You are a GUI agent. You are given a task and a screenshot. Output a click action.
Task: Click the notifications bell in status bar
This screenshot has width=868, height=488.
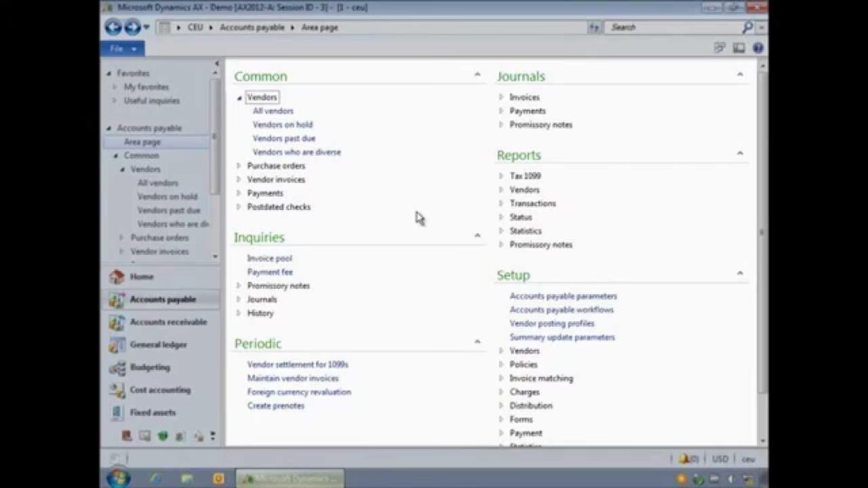coord(683,458)
